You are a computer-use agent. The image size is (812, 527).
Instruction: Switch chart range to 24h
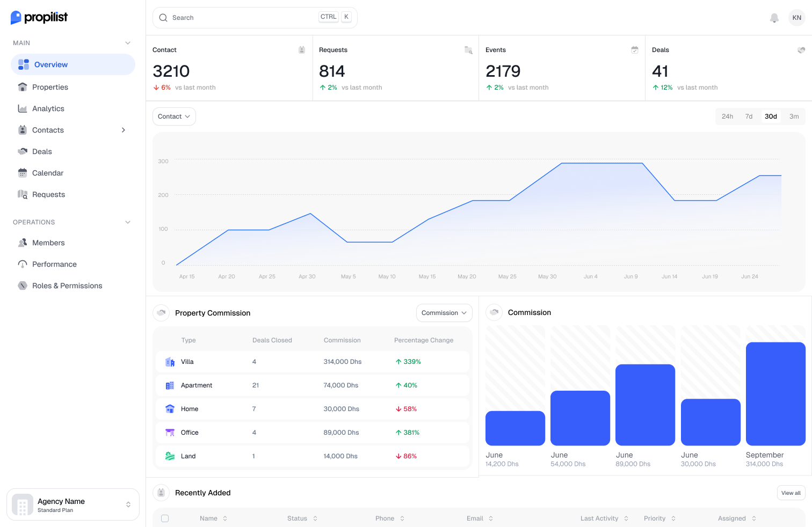(727, 116)
